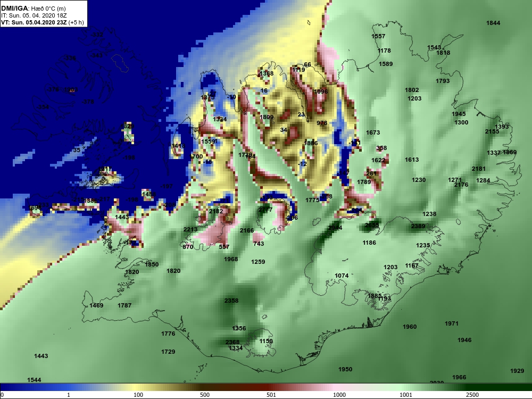Select the 2389 value on dark green area

(x=418, y=226)
